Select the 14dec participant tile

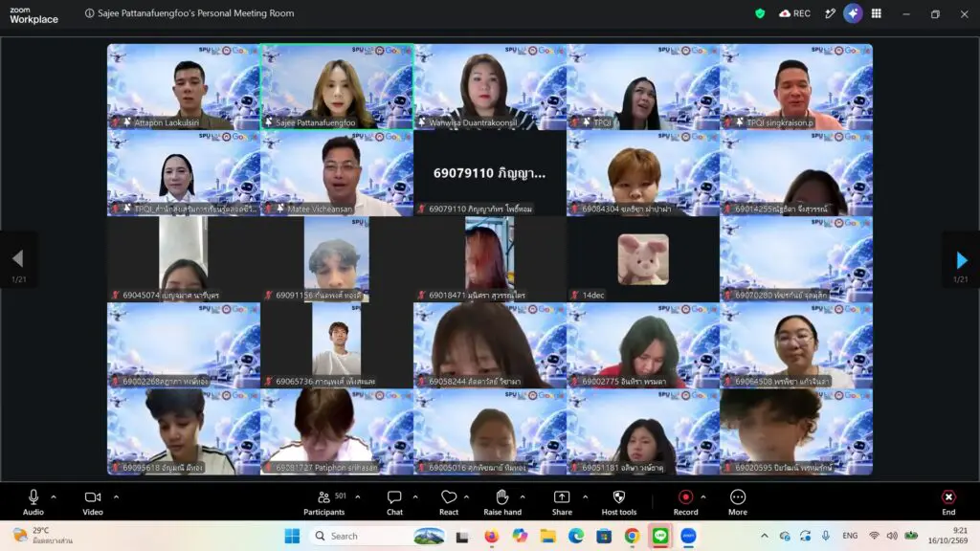point(643,259)
